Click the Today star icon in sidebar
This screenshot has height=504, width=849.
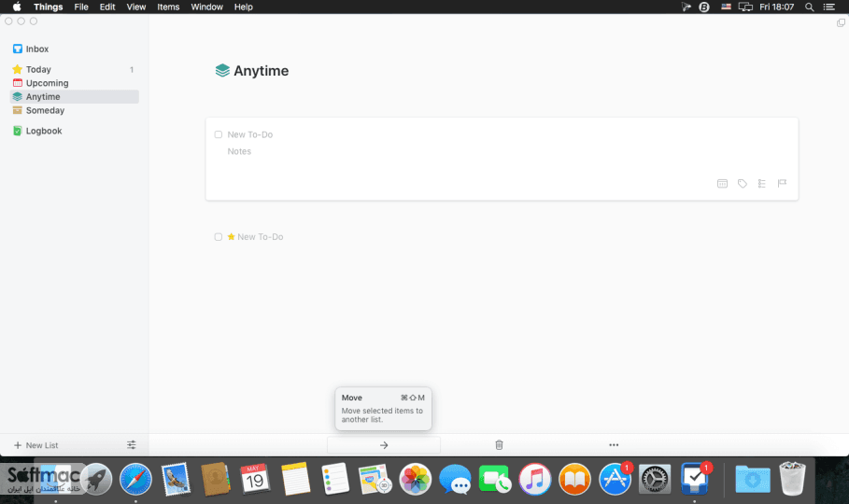click(x=18, y=69)
